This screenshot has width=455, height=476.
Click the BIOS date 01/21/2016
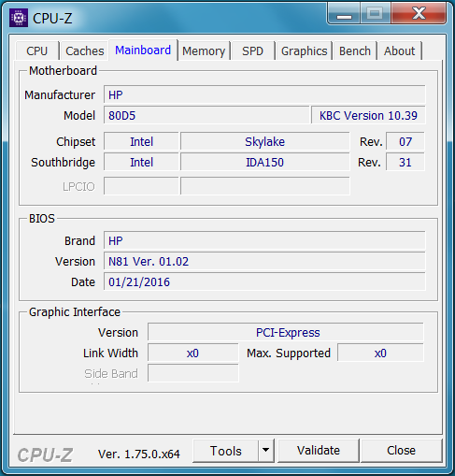(264, 281)
